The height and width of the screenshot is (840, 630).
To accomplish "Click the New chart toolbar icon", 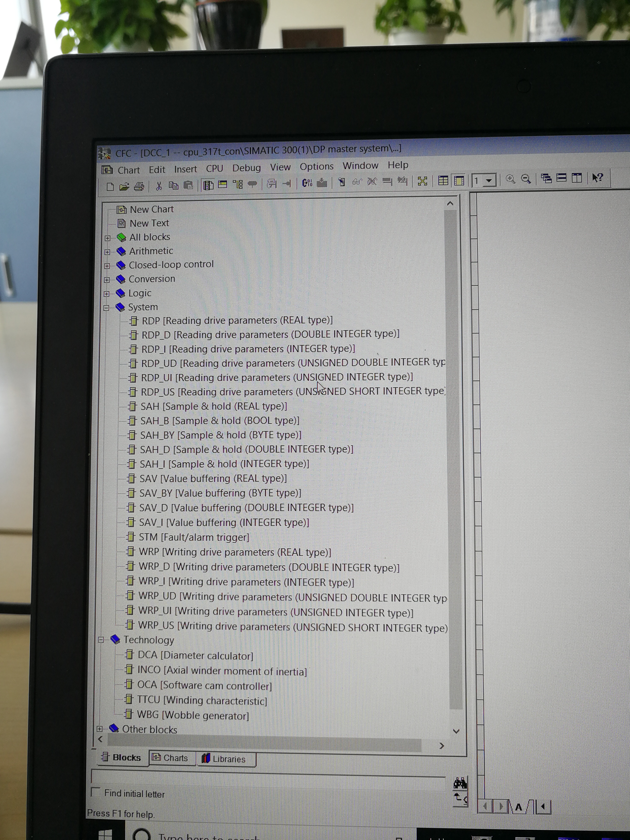I will coord(110,187).
